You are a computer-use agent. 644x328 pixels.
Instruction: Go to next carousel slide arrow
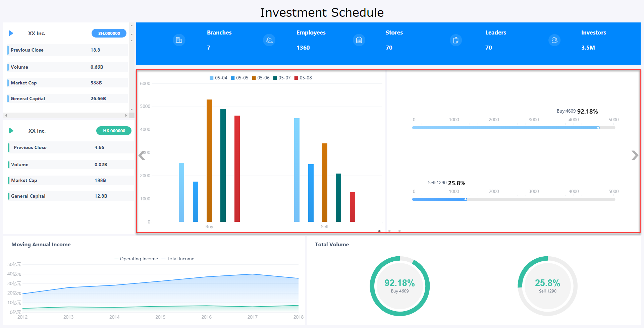[635, 155]
